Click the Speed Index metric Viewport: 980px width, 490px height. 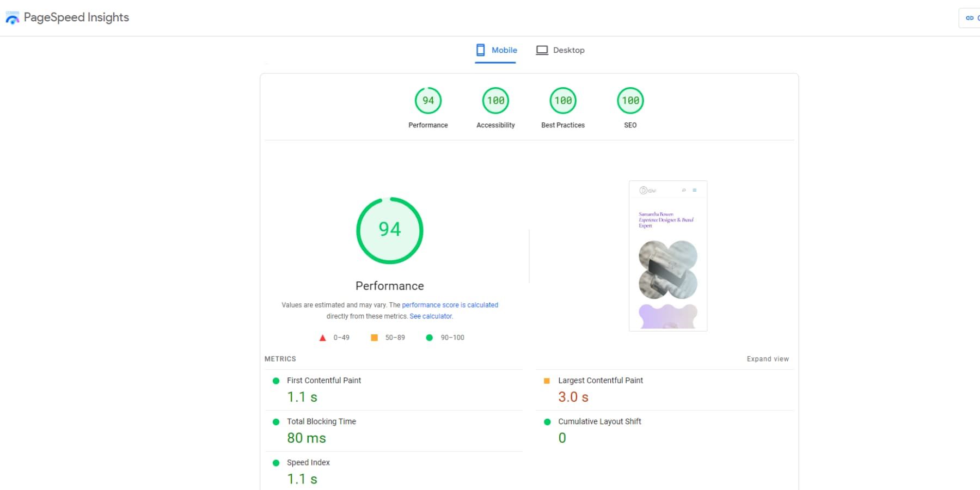coord(394,471)
